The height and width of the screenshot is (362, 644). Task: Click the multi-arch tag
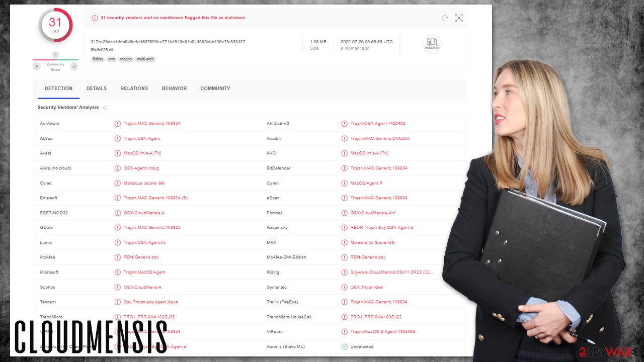click(x=145, y=59)
